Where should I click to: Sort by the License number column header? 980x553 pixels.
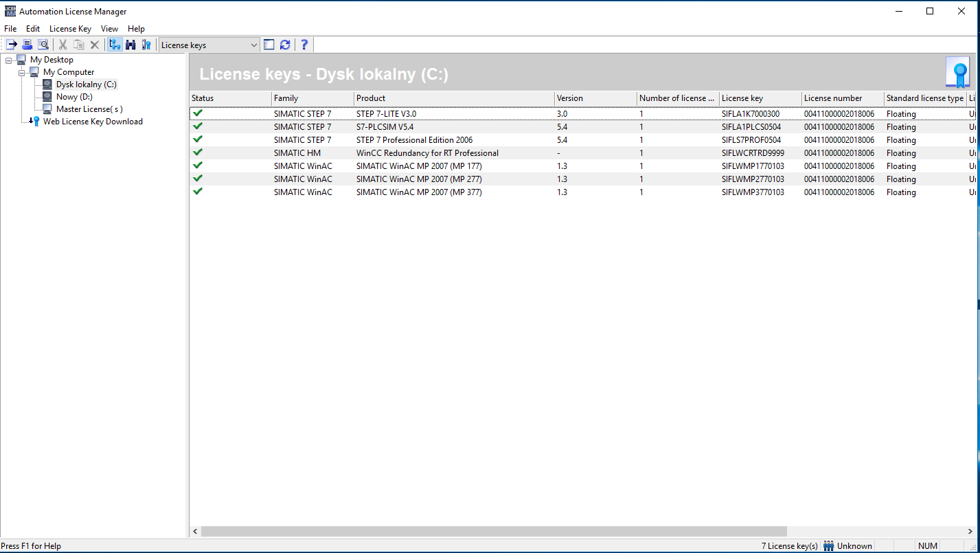843,98
